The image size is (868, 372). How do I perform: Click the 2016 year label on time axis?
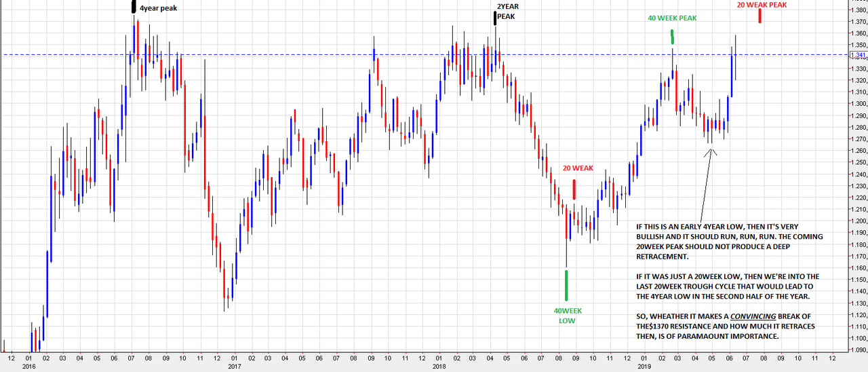pos(29,367)
